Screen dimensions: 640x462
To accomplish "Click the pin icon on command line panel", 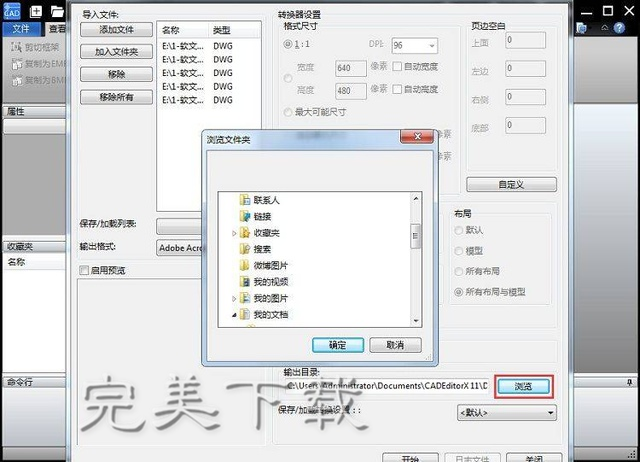I will 630,382.
